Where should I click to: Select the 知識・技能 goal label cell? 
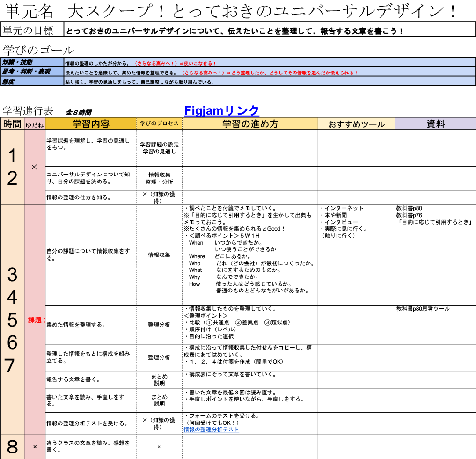pyautogui.click(x=32, y=62)
